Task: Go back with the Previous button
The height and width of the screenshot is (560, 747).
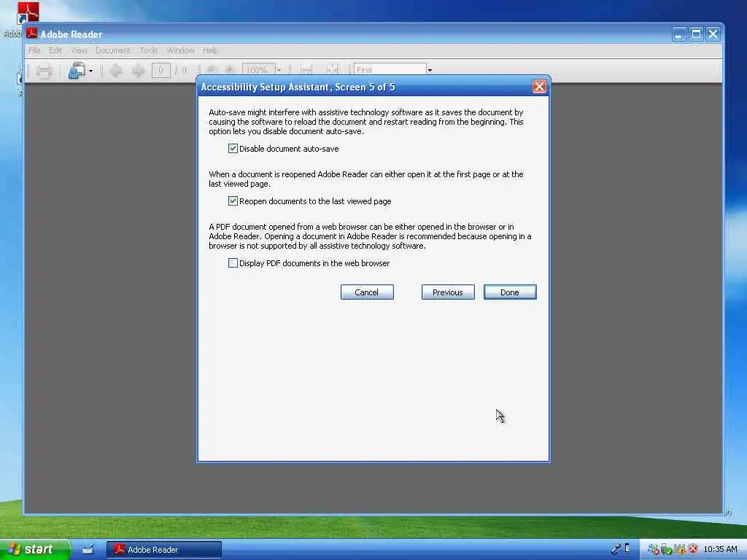Action: pyautogui.click(x=448, y=292)
